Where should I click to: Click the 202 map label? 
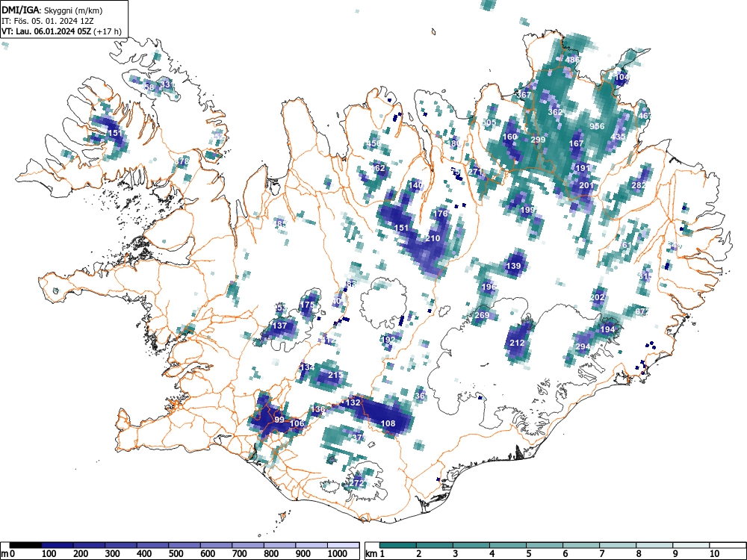598,297
